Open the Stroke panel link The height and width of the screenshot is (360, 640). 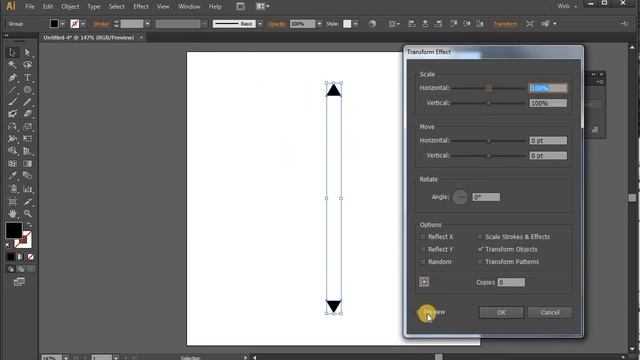101,24
